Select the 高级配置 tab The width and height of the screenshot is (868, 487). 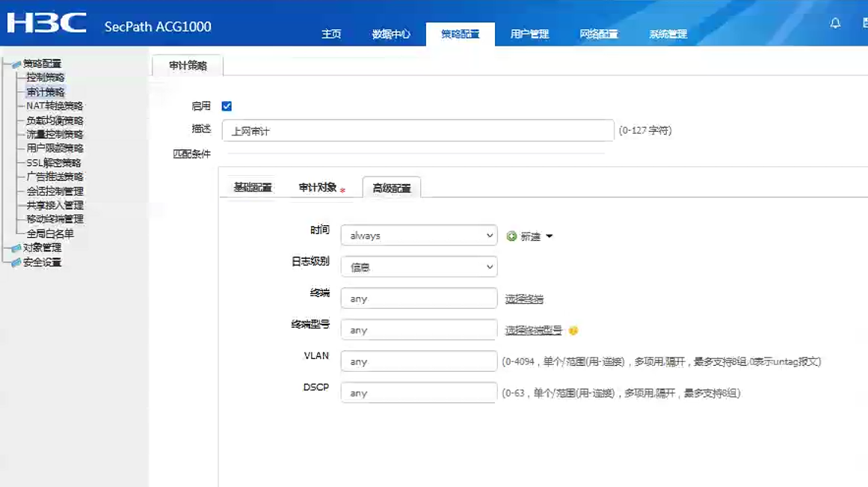(391, 188)
